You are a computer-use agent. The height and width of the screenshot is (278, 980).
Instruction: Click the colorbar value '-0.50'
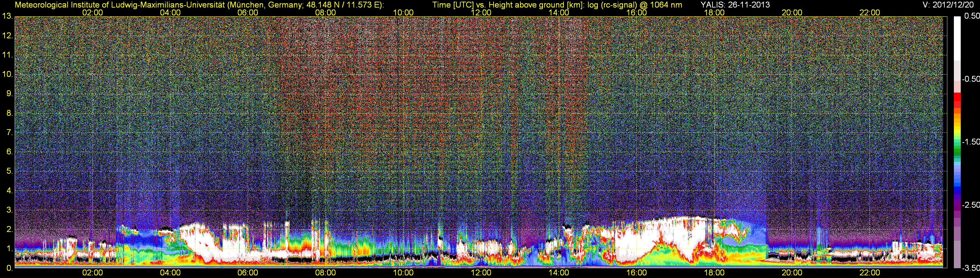point(971,79)
